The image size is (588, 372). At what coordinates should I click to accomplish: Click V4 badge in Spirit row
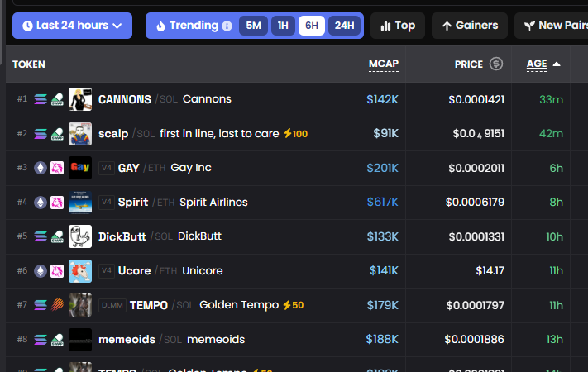pos(107,203)
